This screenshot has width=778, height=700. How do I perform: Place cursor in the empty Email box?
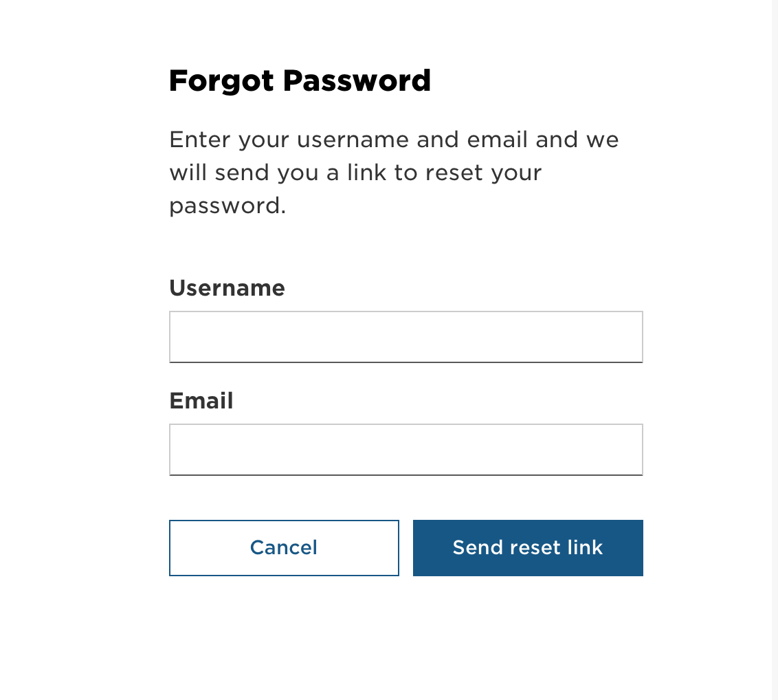405,449
